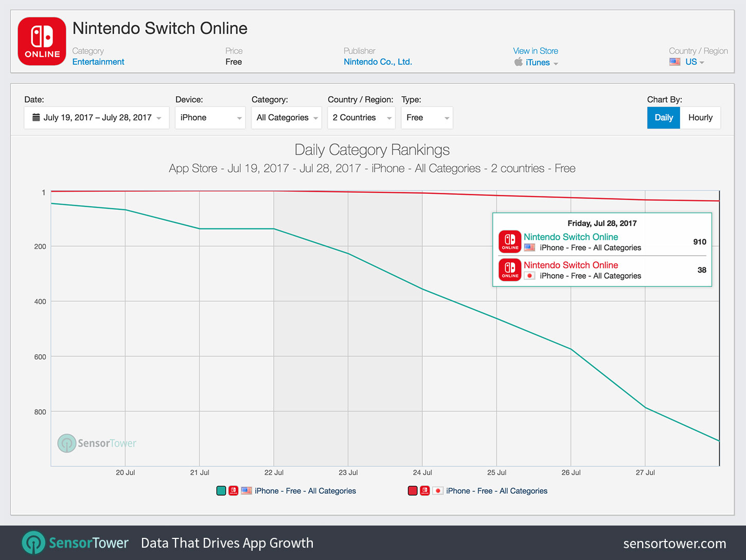Open the Device dropdown showing iPhone

tap(210, 118)
